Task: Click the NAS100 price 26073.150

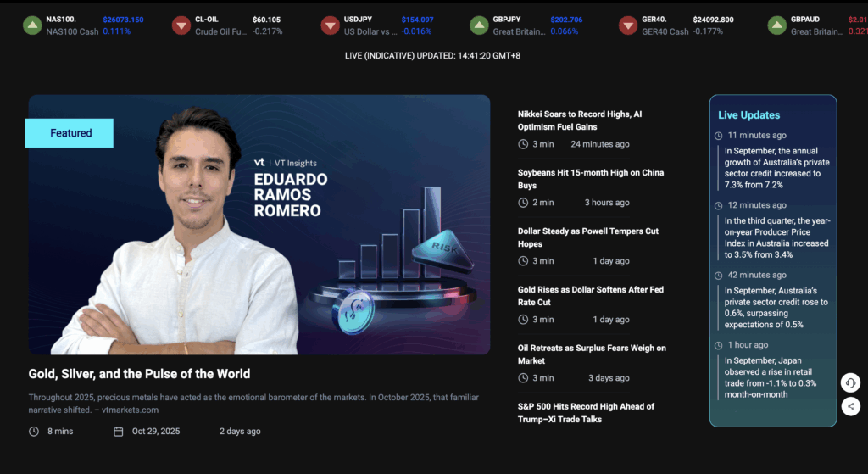Action: pos(123,20)
